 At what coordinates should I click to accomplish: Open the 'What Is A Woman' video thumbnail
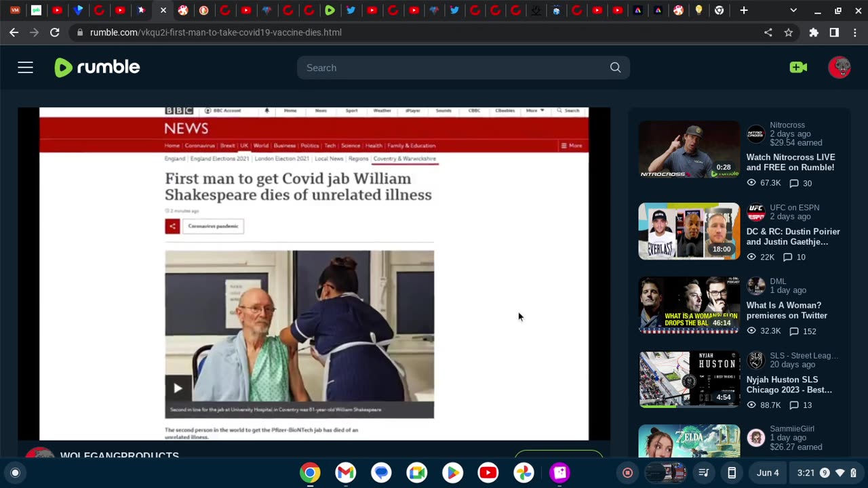(x=689, y=305)
